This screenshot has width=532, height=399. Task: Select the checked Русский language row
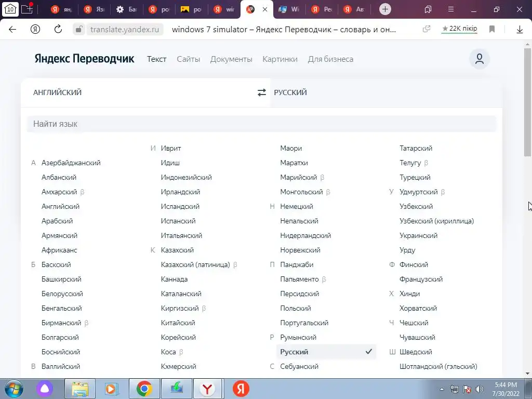coord(326,352)
